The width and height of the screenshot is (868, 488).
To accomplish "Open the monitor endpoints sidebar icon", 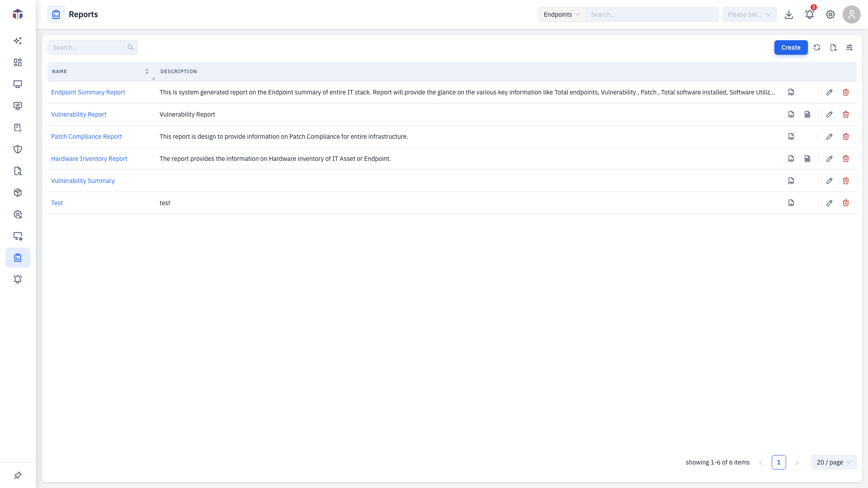I will click(x=18, y=84).
